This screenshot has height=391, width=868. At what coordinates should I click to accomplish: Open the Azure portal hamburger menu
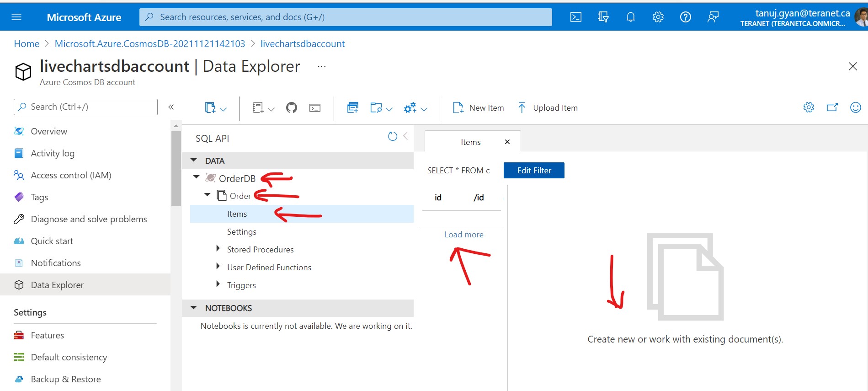pos(16,17)
